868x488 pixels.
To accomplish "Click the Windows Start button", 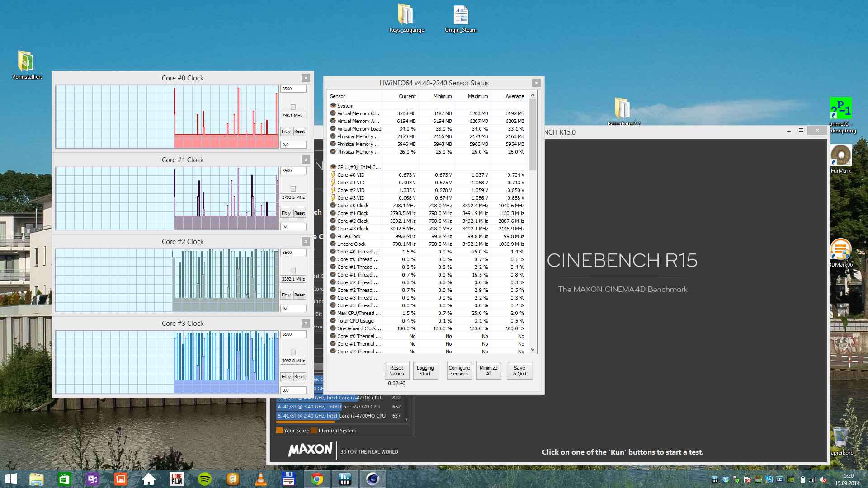I will click(x=11, y=479).
